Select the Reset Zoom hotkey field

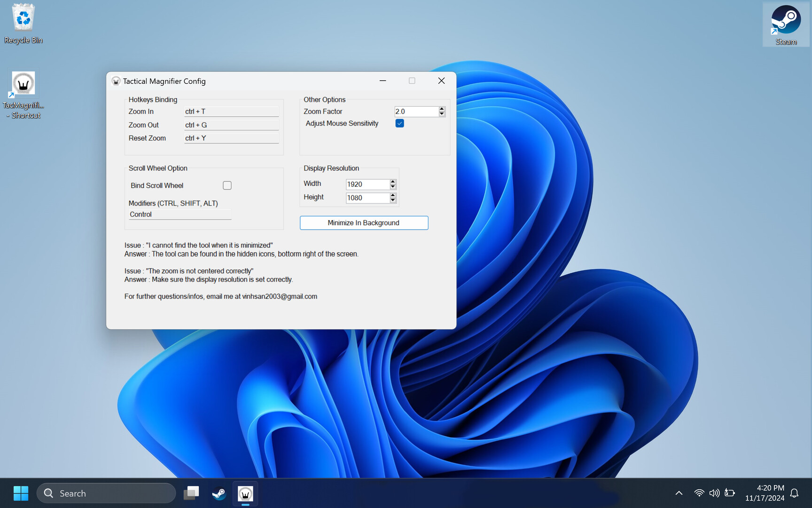click(x=231, y=138)
